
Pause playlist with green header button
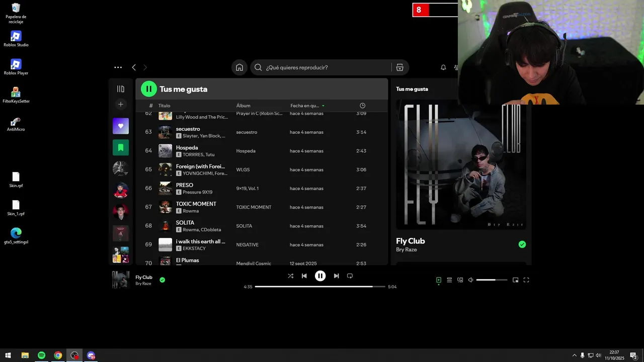pos(149,89)
